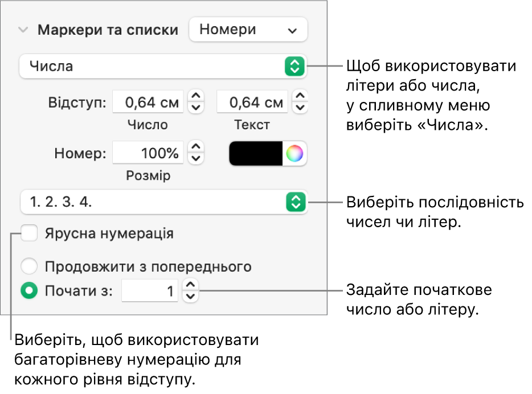
Task: Collapse the Маркери та списки section
Action: 23,30
